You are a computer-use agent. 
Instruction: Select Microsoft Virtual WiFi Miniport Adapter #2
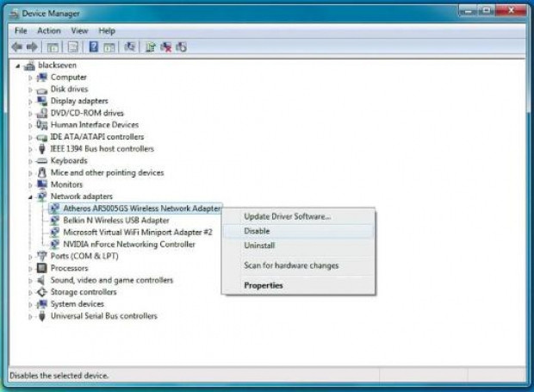138,233
